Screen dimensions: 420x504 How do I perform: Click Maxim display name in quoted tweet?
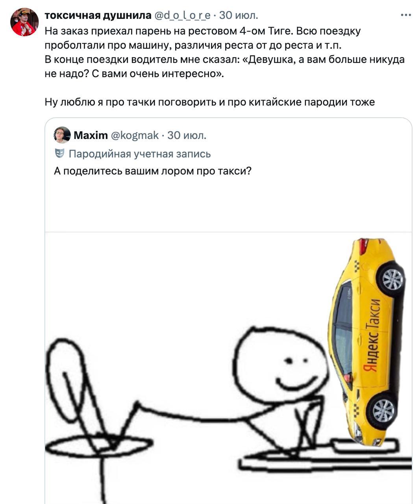point(91,135)
